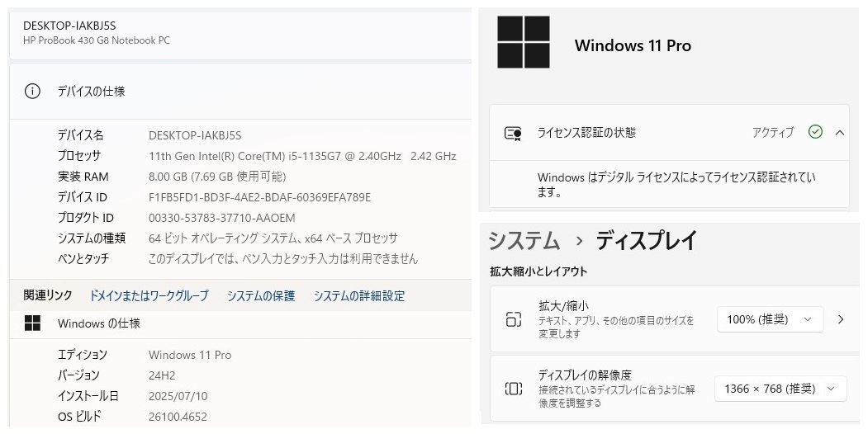The image size is (868, 434).
Task: Open システムの保護 link
Action: pos(261,295)
